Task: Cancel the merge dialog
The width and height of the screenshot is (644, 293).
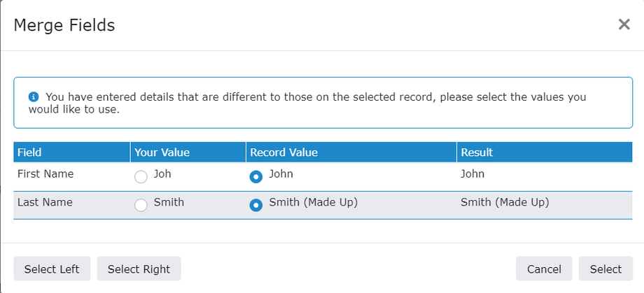Action: pos(544,269)
